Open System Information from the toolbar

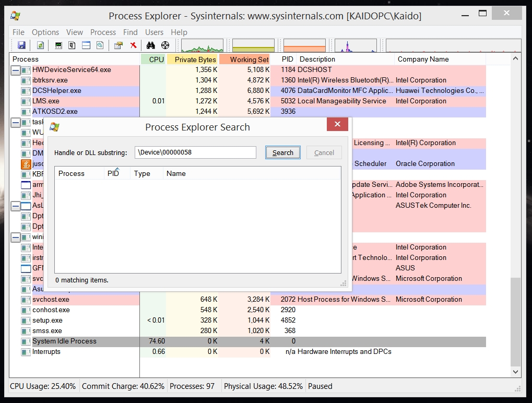[x=58, y=45]
